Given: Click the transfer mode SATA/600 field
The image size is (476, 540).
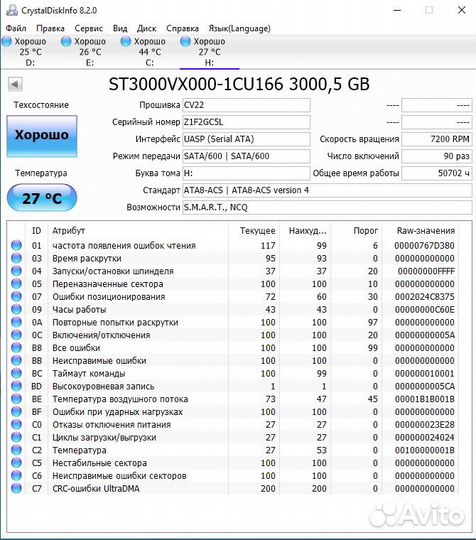Looking at the screenshot, I should [x=246, y=156].
